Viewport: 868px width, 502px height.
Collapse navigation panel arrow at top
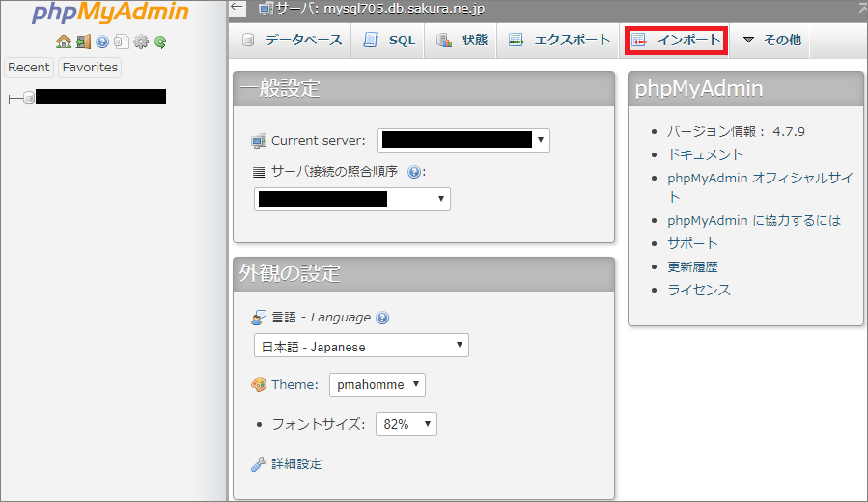click(238, 7)
